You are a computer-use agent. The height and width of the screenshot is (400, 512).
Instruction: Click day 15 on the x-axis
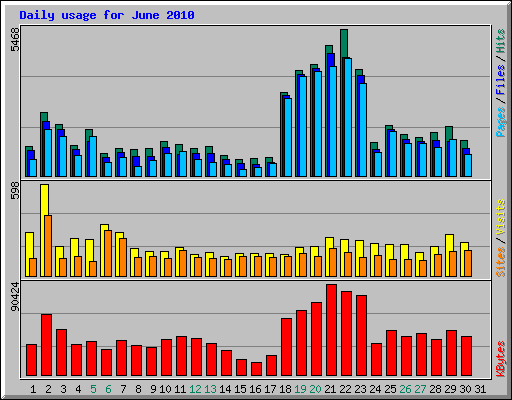(240, 389)
